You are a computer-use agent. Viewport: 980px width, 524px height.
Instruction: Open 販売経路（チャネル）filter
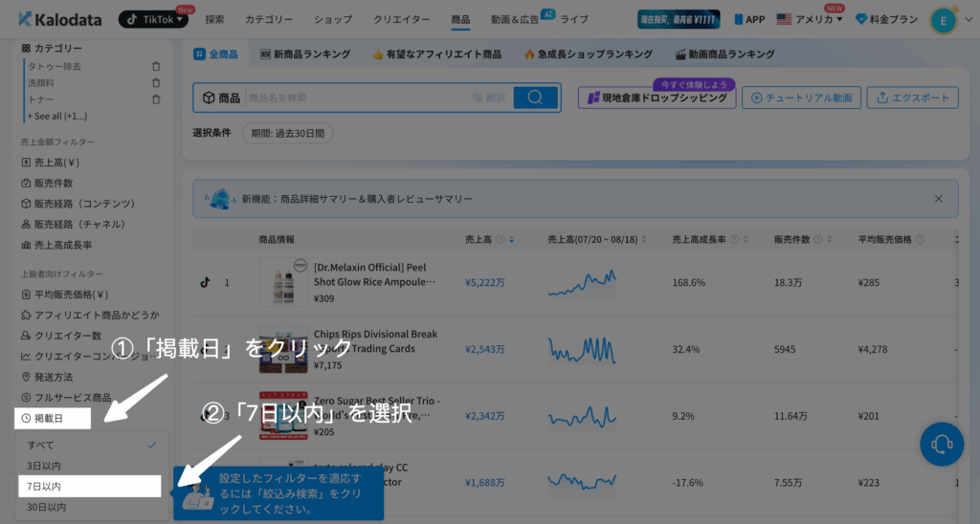click(74, 224)
